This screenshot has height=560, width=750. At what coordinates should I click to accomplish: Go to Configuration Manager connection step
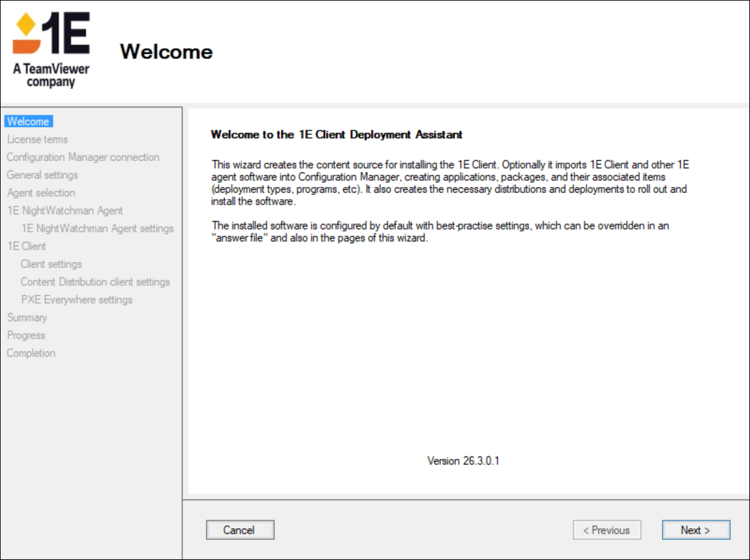tap(83, 157)
